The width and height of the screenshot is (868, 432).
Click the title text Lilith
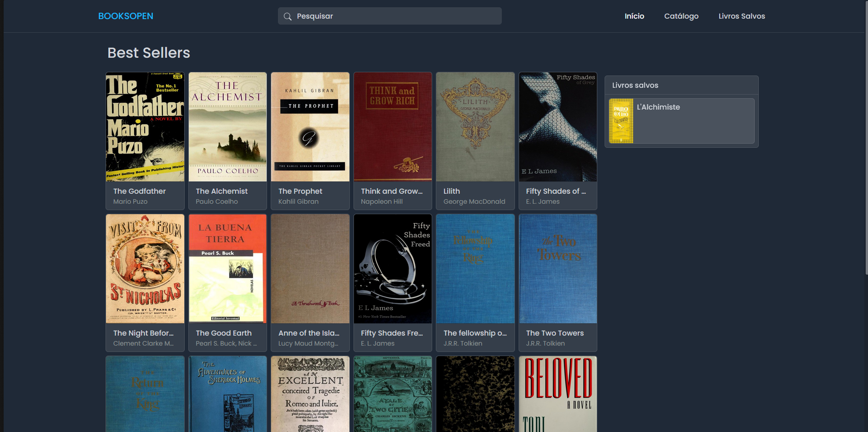tap(452, 191)
